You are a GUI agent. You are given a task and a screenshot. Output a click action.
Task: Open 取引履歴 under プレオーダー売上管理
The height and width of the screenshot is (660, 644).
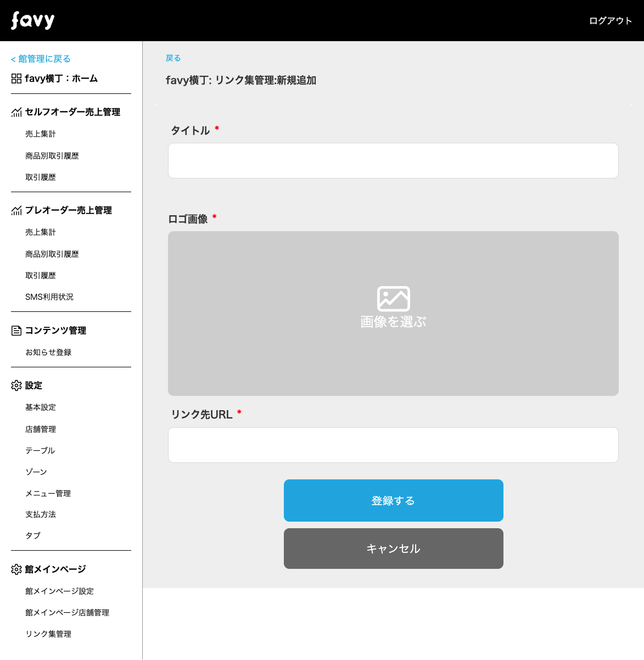[x=41, y=276]
